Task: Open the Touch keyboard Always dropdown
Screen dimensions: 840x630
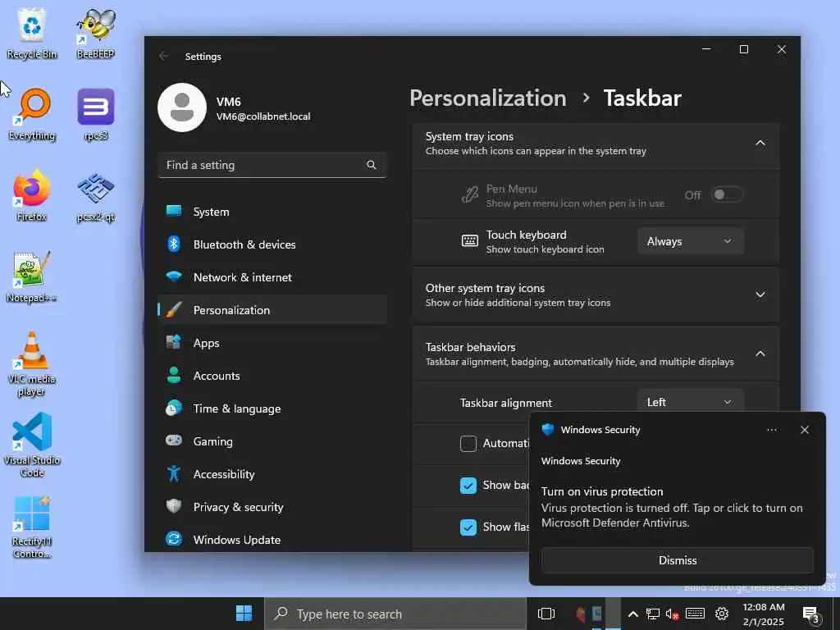Action: coord(690,241)
